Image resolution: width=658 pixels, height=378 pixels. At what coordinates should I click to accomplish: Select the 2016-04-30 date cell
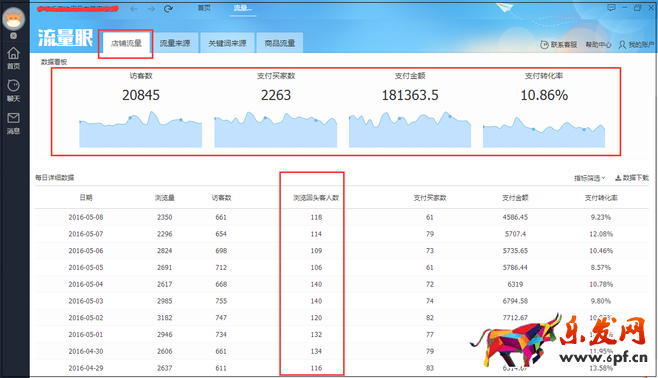(86, 352)
